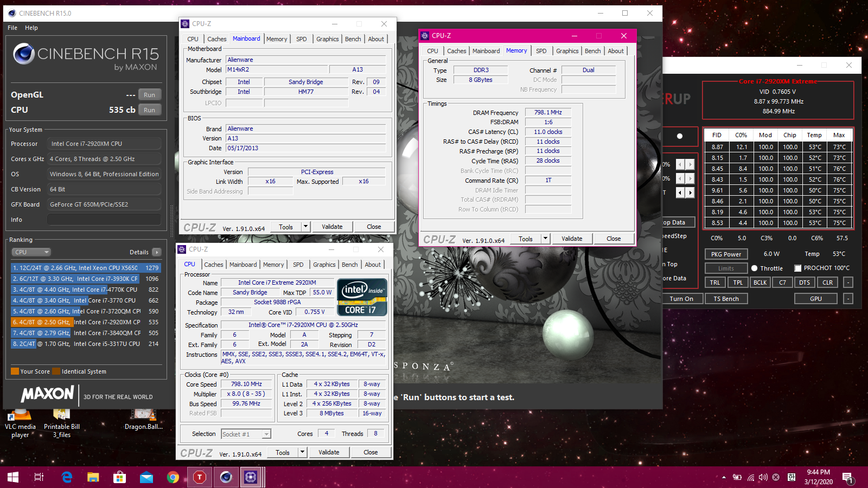Open the Microsoft Store taskbar icon
The height and width of the screenshot is (488, 868).
[119, 477]
